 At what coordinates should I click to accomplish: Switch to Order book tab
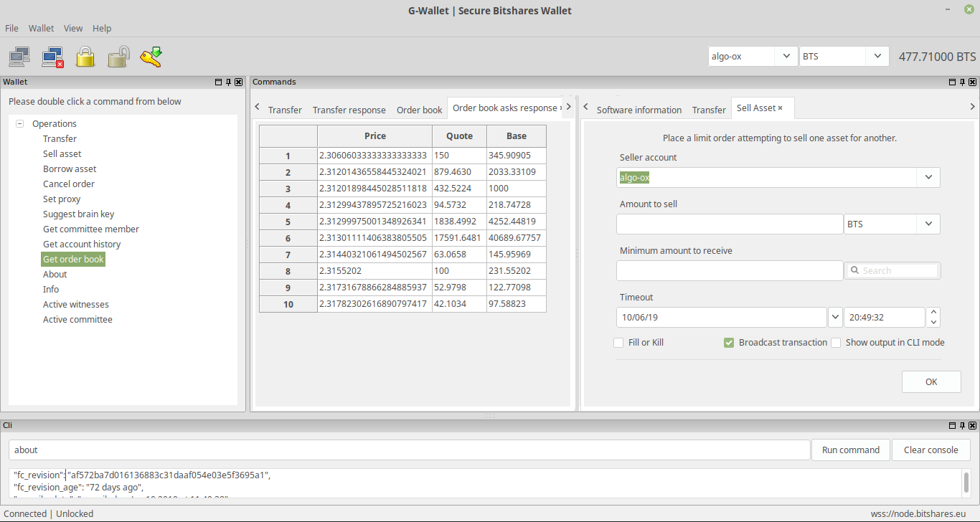click(420, 110)
